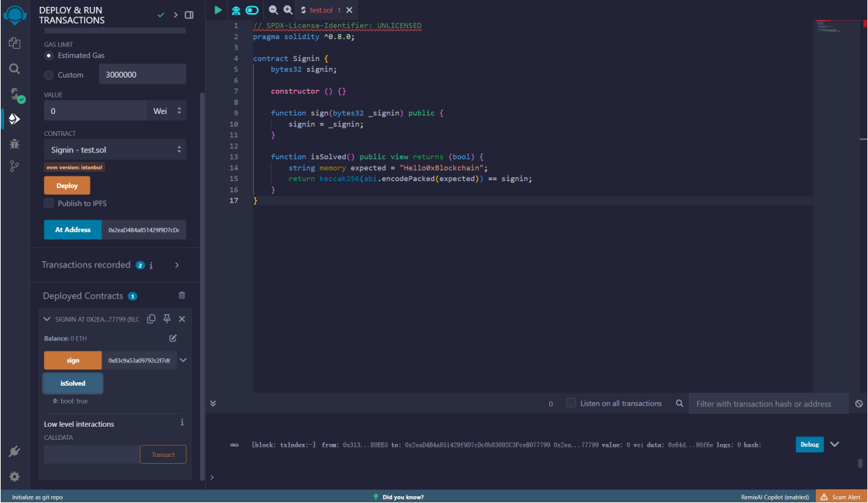Click Initialize as git repo in status bar
Screen dimensions: 868x503
pyautogui.click(x=37, y=497)
